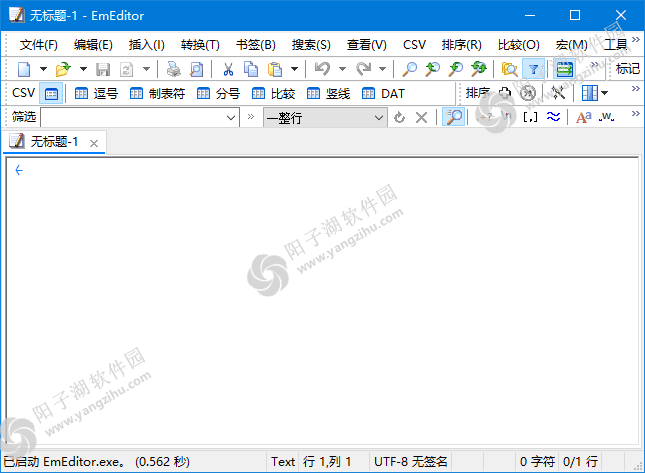Screen dimensions: 645x473
Task: Select 逗号 comma-separated mode
Action: click(96, 94)
